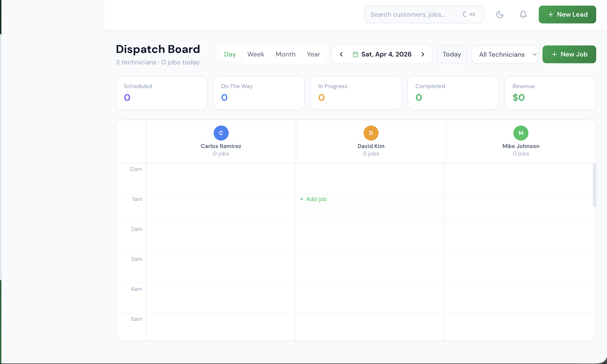This screenshot has width=607, height=364.
Task: Click David Kim avatar
Action: tap(371, 133)
